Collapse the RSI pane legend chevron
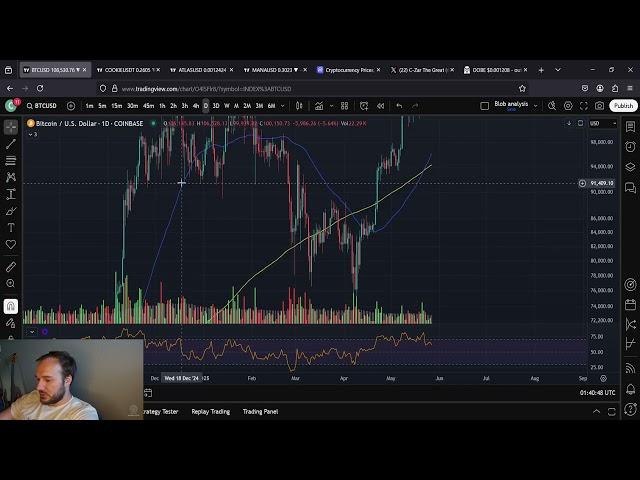The height and width of the screenshot is (480, 640). pyautogui.click(x=31, y=331)
